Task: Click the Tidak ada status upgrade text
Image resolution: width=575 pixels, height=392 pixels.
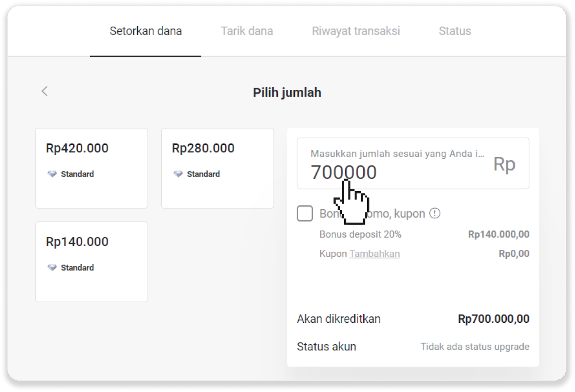Action: pos(475,347)
